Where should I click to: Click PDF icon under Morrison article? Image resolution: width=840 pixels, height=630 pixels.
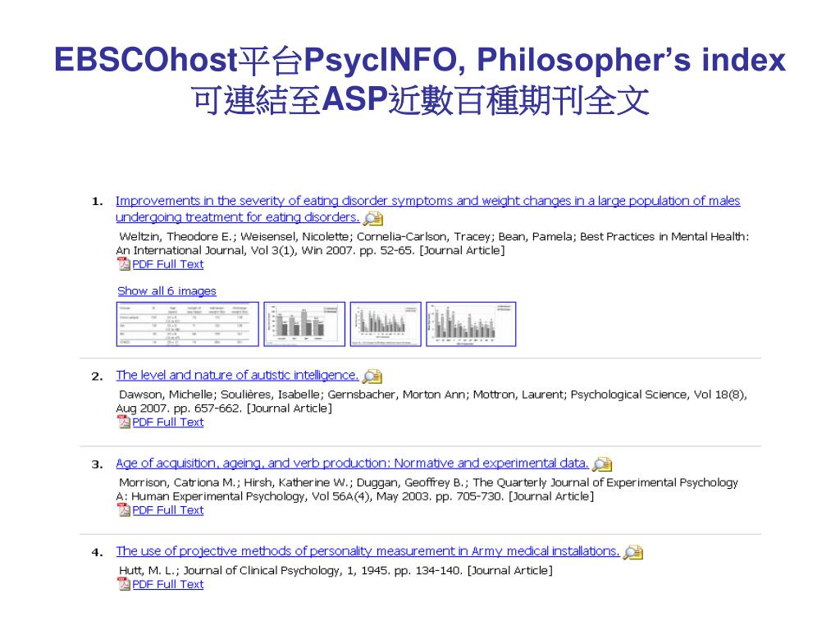[124, 510]
